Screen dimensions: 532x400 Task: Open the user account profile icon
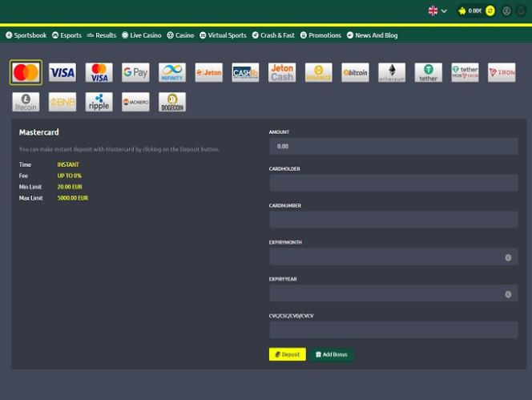pyautogui.click(x=506, y=11)
